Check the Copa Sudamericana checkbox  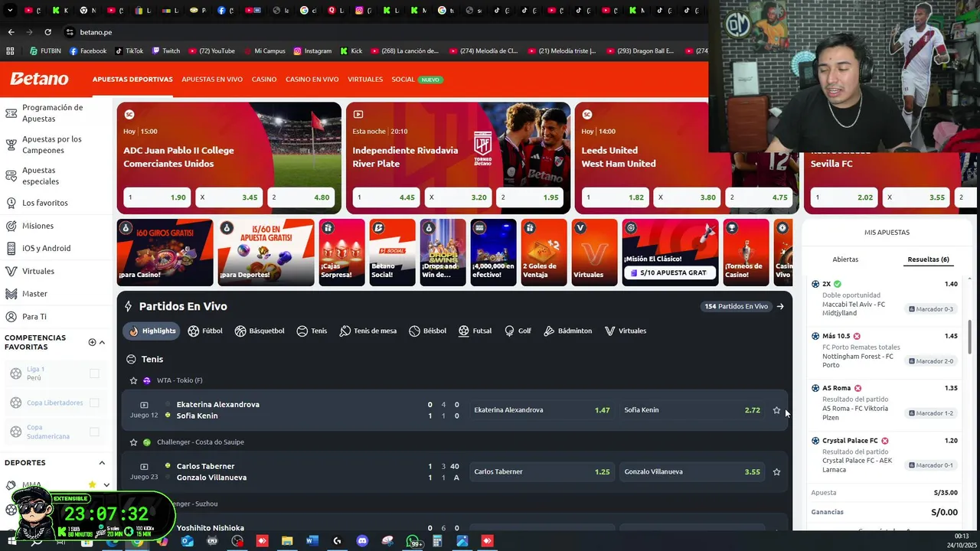pyautogui.click(x=94, y=432)
